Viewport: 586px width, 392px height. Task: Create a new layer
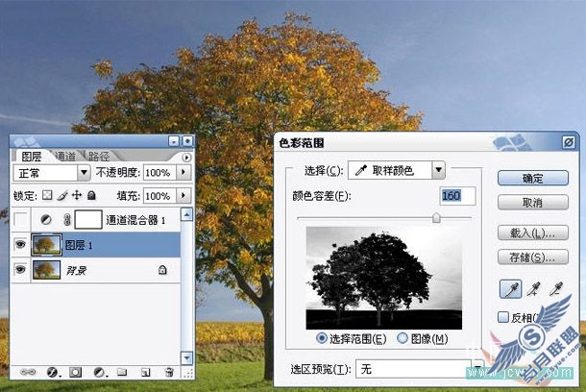click(x=145, y=372)
